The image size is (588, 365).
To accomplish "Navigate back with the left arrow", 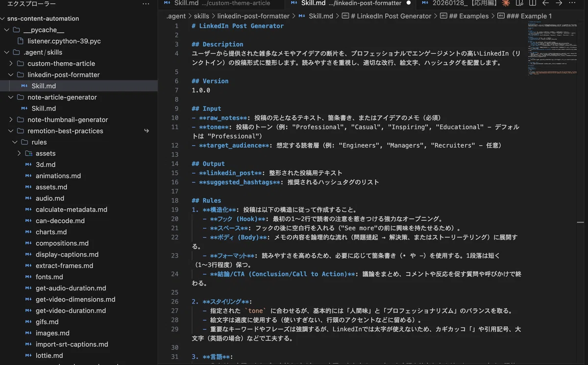I will point(545,3).
